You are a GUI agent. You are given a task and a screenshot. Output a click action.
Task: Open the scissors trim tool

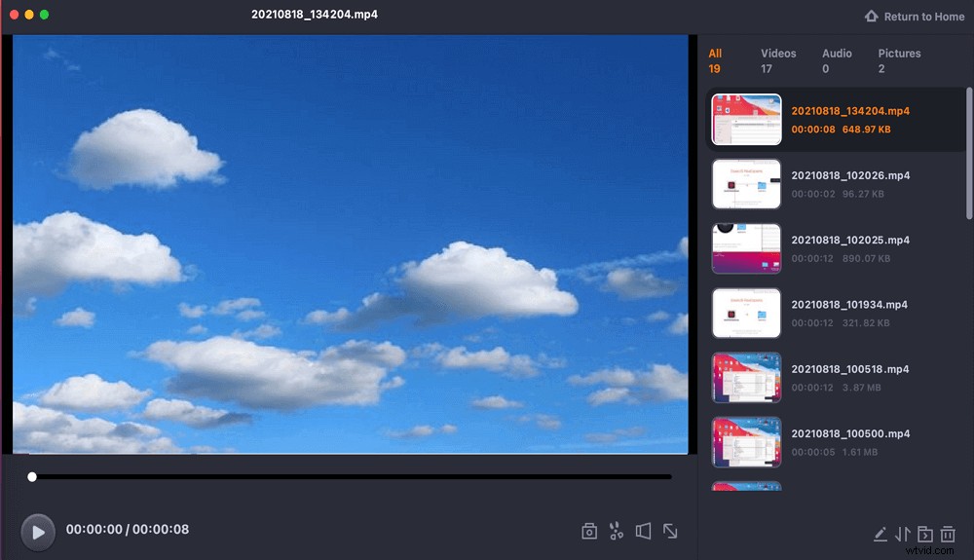point(616,531)
